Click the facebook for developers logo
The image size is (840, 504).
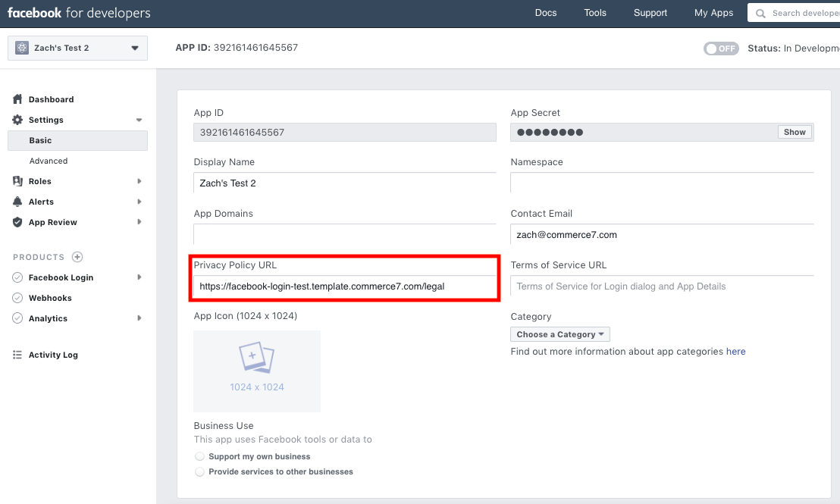[x=79, y=13]
